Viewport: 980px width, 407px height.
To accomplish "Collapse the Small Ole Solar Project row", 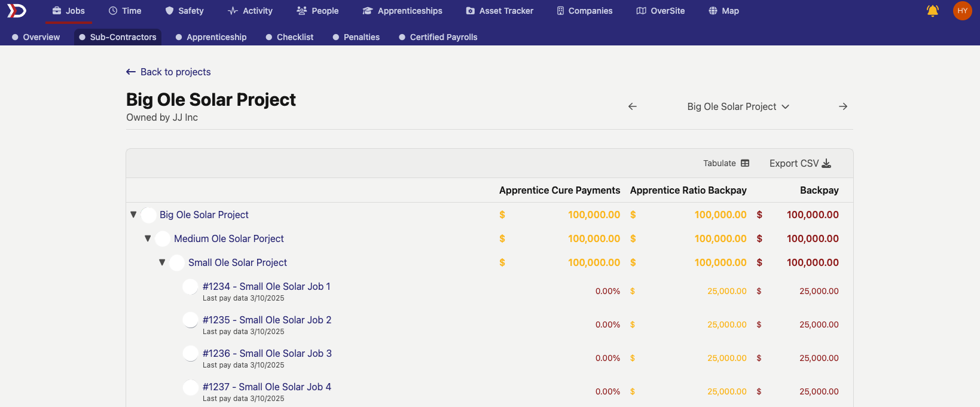I will tap(162, 262).
